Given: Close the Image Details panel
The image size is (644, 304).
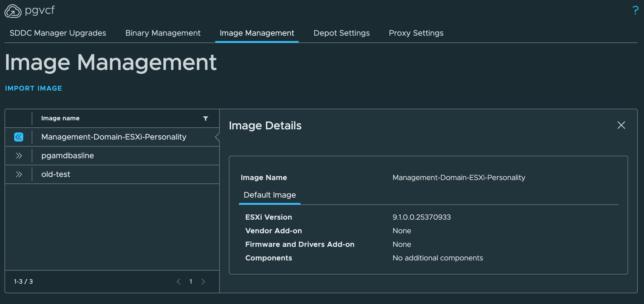Looking at the screenshot, I should (x=621, y=125).
